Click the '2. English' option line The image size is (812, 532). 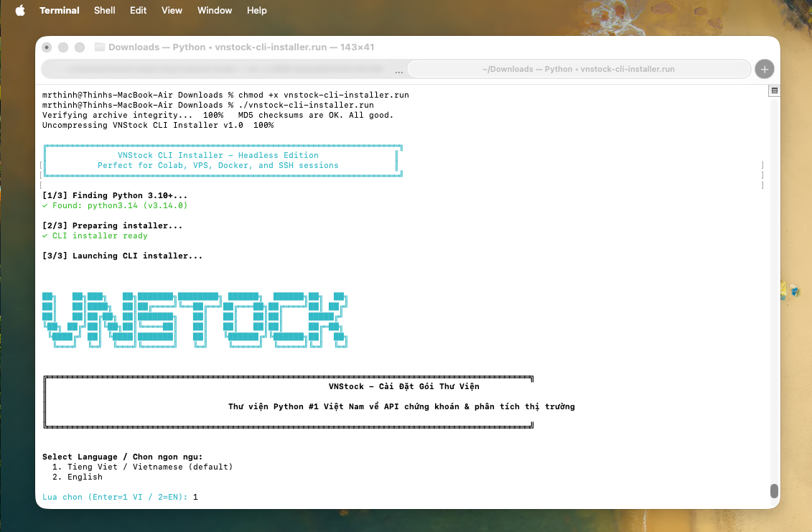[x=85, y=477]
